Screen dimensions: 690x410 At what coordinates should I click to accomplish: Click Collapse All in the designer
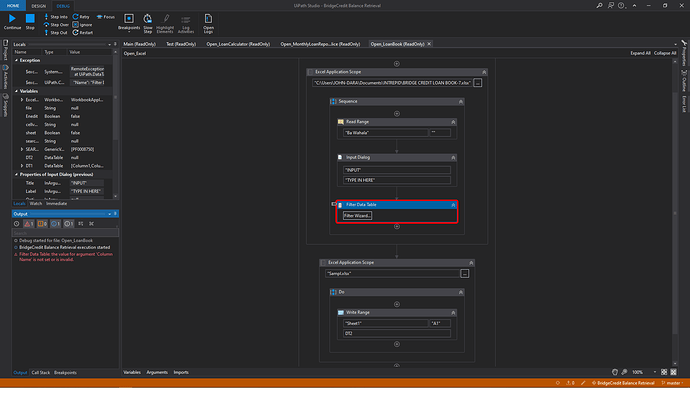coord(666,52)
